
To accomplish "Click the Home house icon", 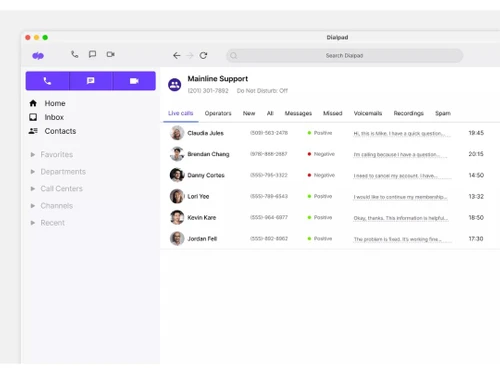I will point(33,103).
